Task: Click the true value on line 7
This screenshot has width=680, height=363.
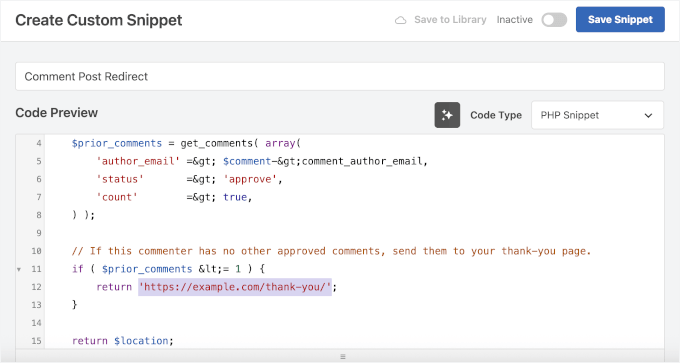Action: coord(235,197)
